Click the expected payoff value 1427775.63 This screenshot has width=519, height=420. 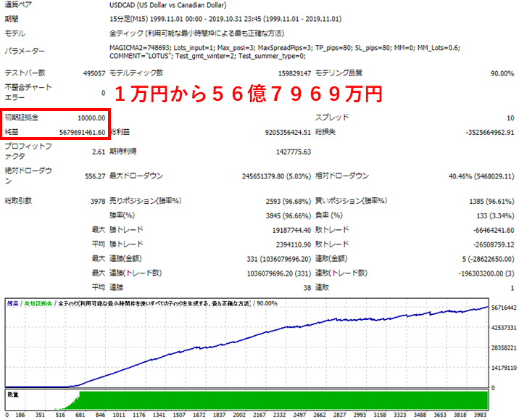294,152
